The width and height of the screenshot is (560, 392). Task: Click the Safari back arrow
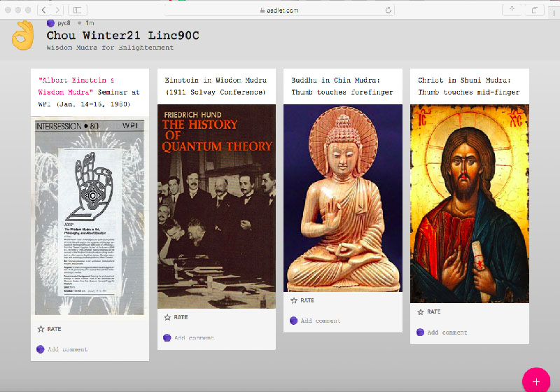[44, 10]
